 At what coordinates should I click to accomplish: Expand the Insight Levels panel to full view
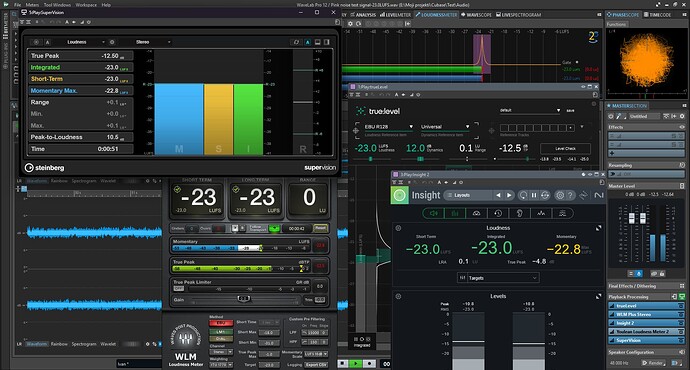(598, 297)
